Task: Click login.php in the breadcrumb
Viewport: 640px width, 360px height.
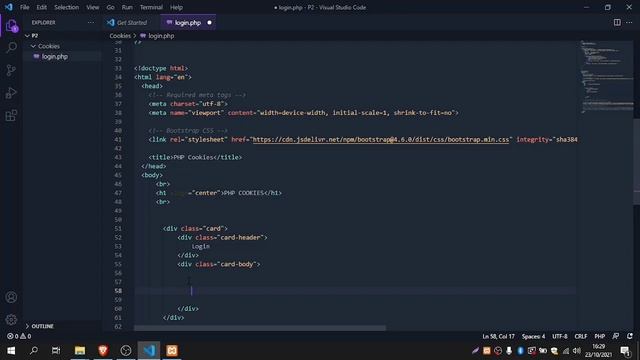Action: pos(161,36)
